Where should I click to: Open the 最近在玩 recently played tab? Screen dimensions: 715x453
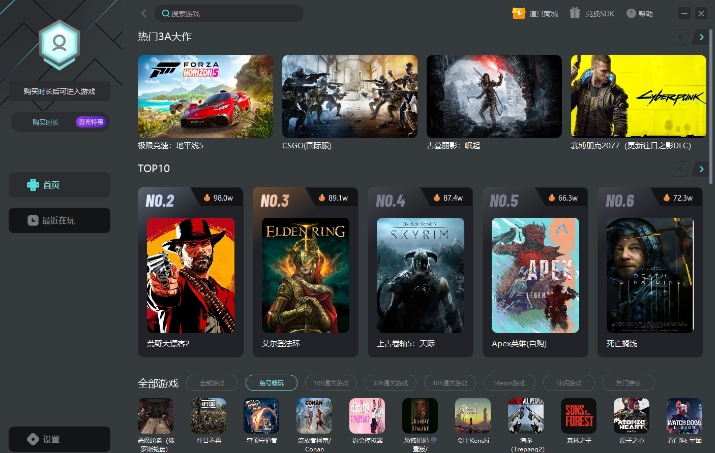tap(59, 220)
